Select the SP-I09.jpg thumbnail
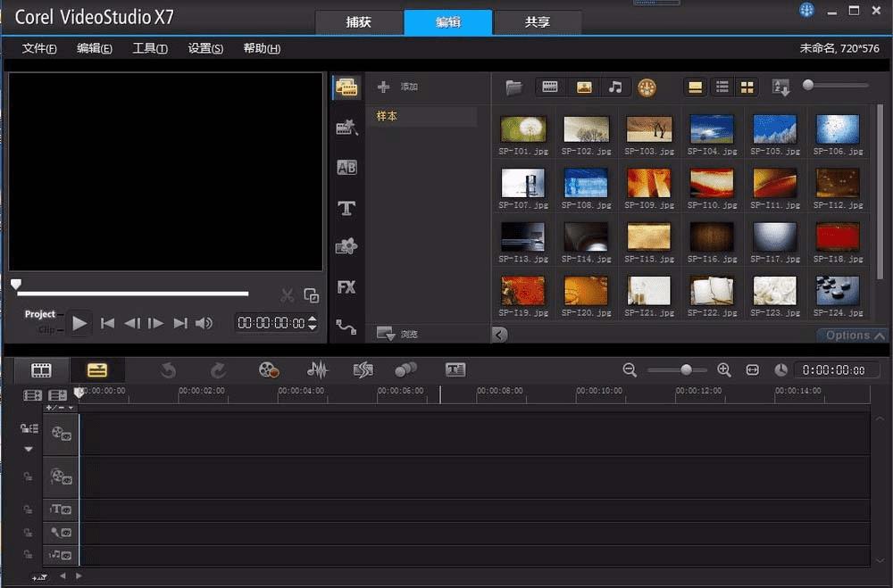The width and height of the screenshot is (893, 588). (649, 183)
